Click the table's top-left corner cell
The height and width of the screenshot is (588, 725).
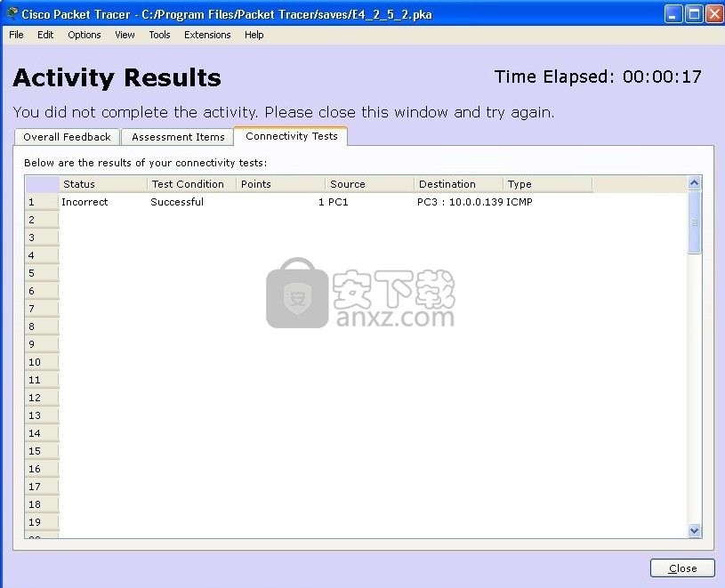tap(42, 184)
